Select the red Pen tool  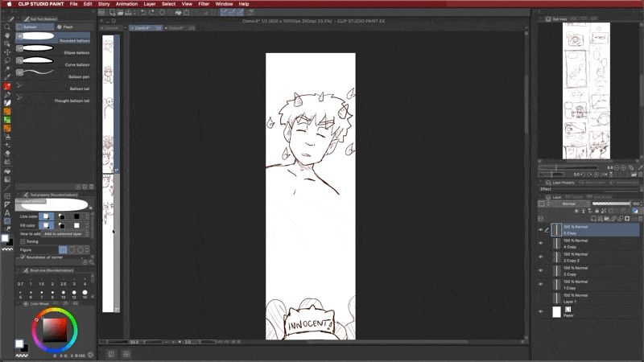click(7, 86)
